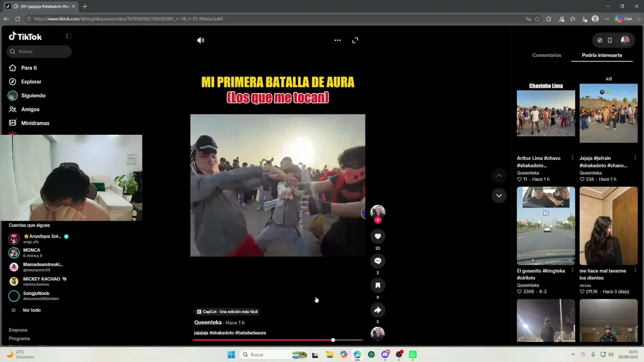Open options for El gusanito video

pyautogui.click(x=573, y=270)
